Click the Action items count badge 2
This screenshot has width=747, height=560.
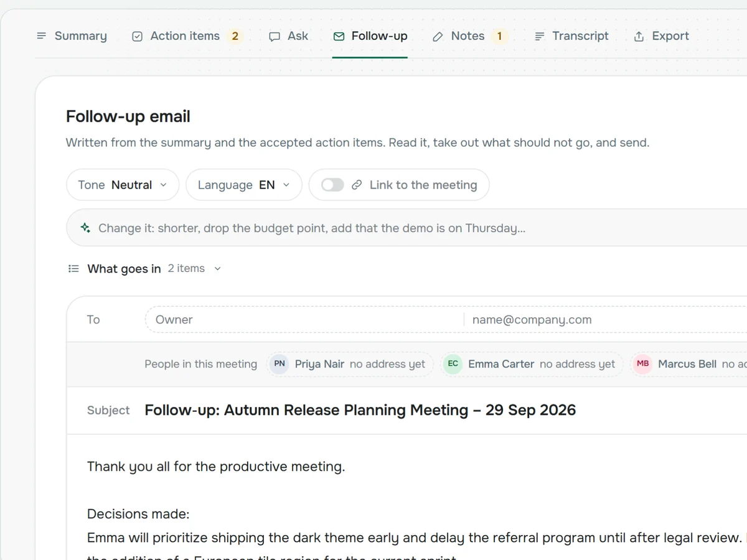[235, 36]
